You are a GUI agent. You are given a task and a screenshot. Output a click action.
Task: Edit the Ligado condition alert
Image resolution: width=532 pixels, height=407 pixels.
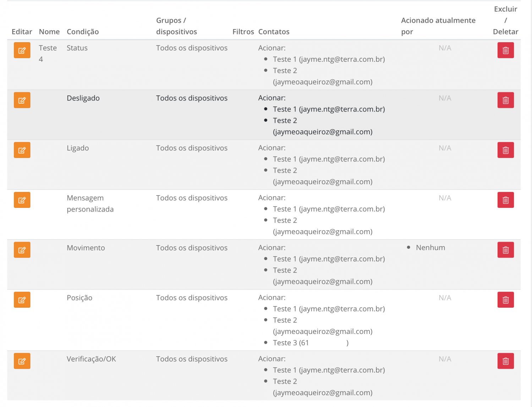(22, 150)
